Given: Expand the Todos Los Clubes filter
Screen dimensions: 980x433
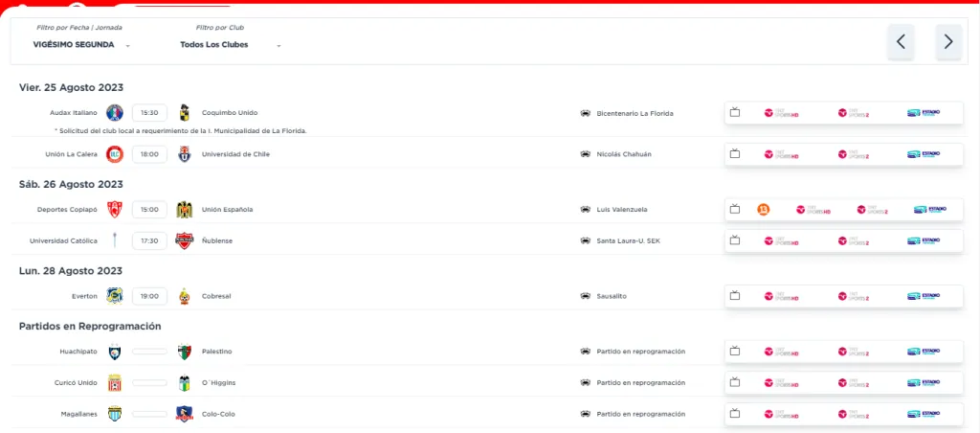Looking at the screenshot, I should point(231,44).
